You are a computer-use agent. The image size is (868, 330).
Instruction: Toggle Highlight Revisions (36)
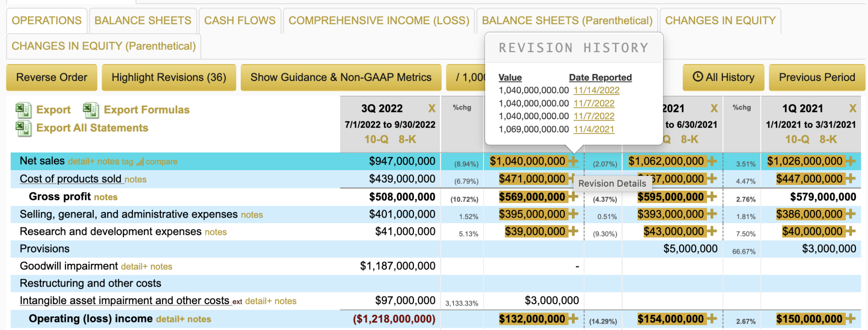[x=169, y=77]
